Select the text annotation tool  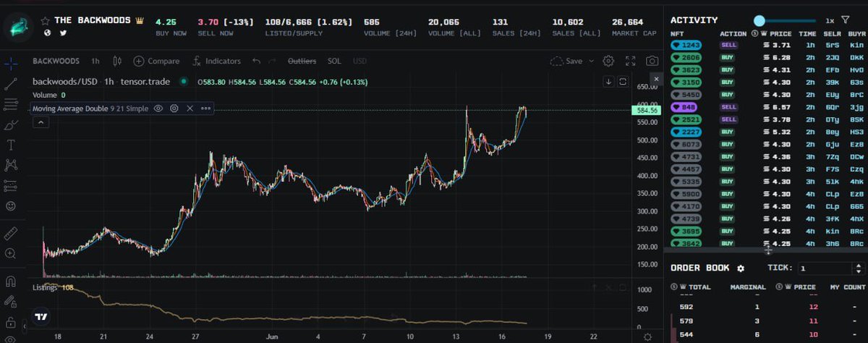[10, 145]
